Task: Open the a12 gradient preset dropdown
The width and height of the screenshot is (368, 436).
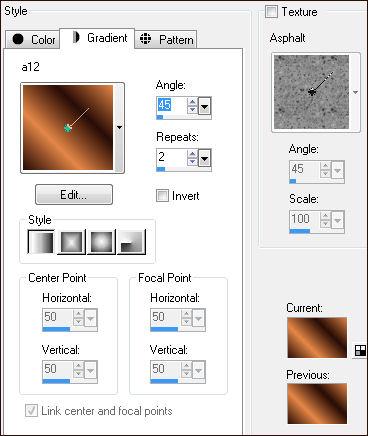Action: tap(119, 127)
